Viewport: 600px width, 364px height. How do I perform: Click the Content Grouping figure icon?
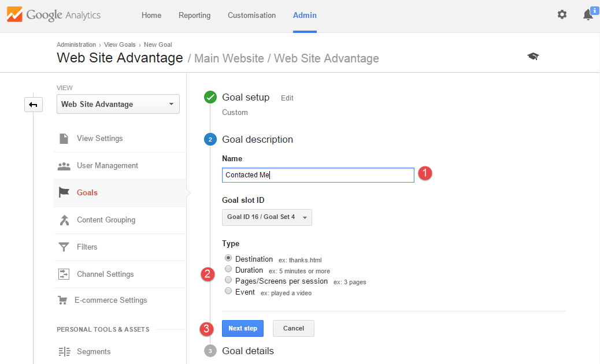64,220
